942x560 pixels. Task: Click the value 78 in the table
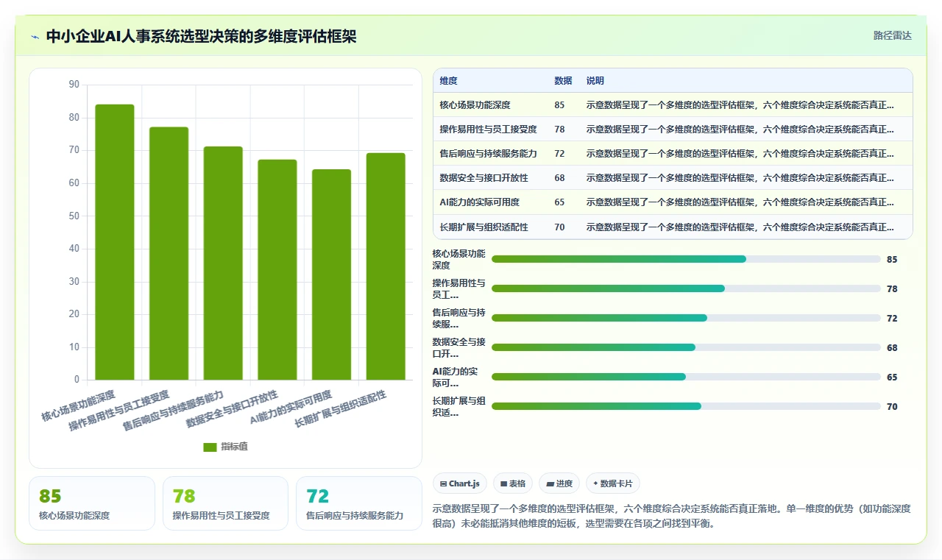click(560, 130)
